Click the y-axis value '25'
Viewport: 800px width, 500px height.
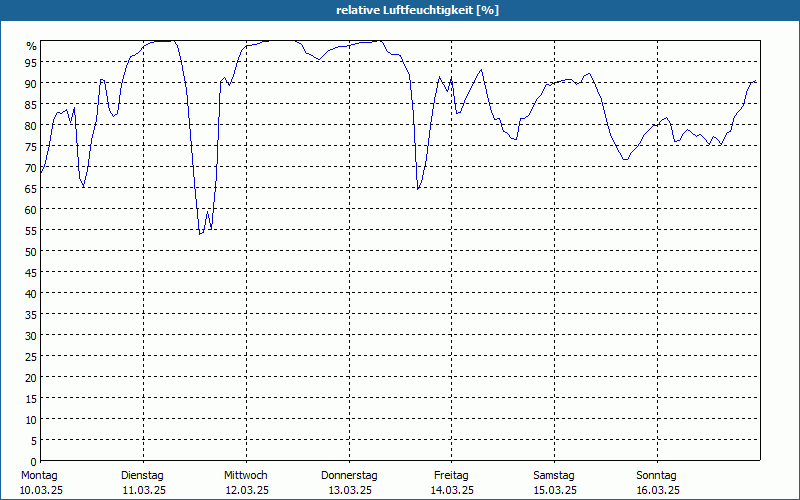click(31, 357)
